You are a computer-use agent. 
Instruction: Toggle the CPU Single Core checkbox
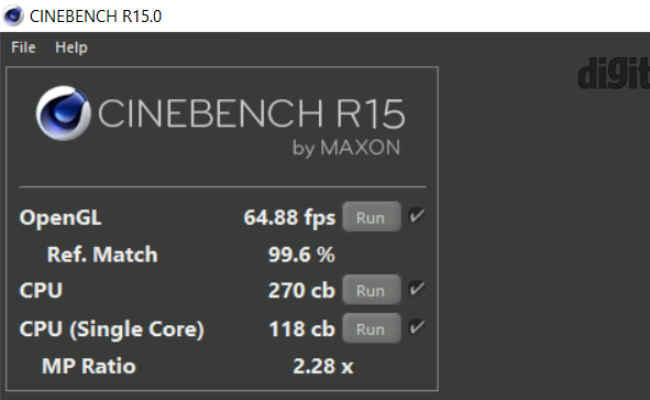tap(416, 327)
